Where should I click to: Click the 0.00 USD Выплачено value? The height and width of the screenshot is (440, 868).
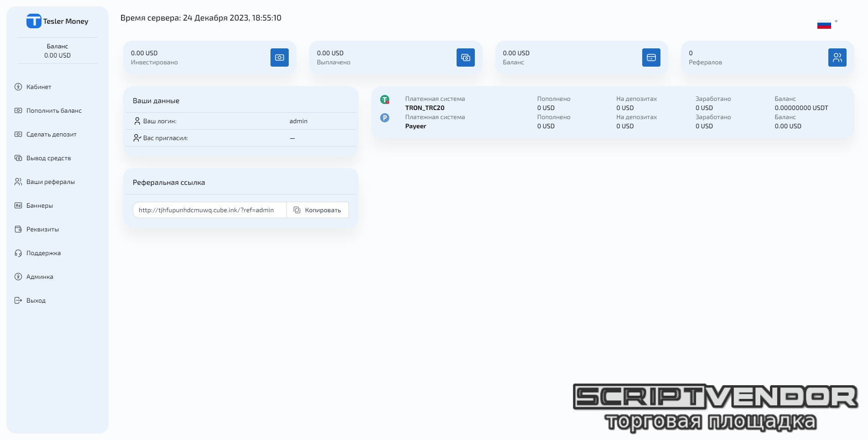pos(330,53)
